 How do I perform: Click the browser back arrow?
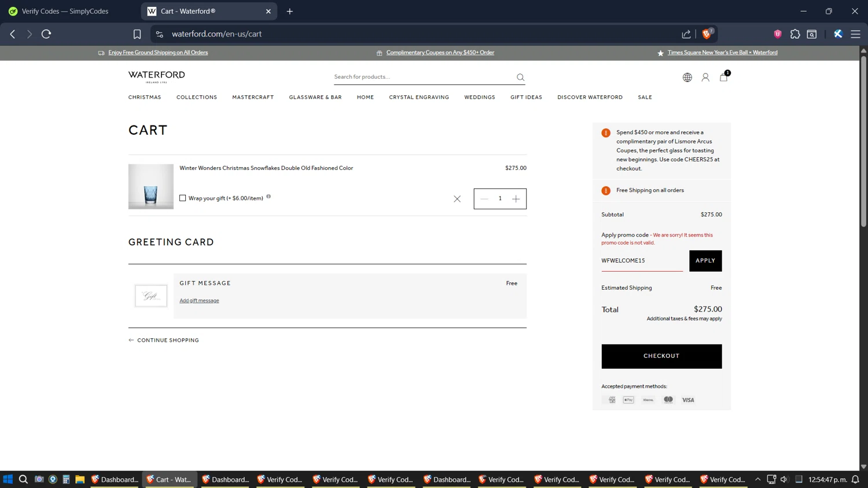click(x=13, y=34)
